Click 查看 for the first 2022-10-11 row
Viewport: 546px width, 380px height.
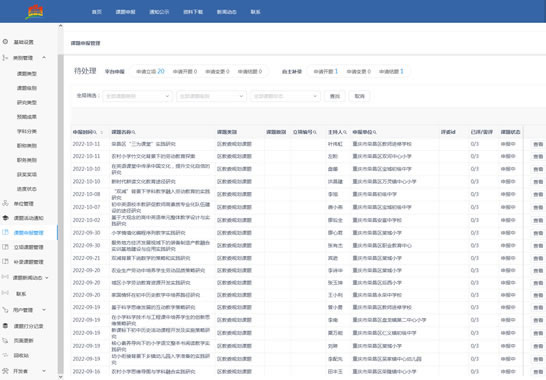(538, 144)
